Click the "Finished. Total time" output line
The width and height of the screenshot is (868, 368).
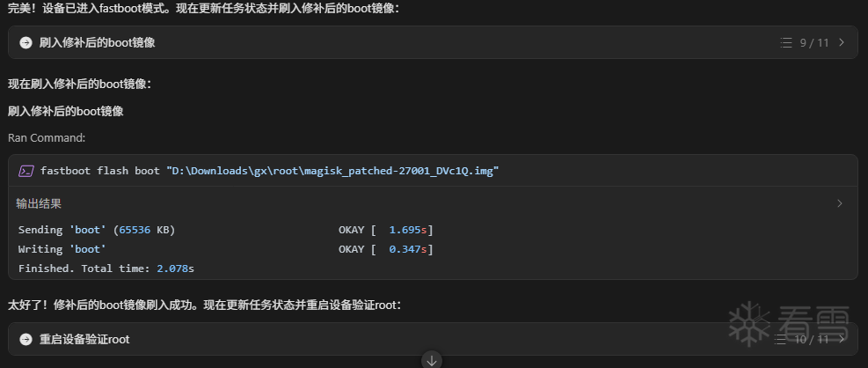point(106,268)
